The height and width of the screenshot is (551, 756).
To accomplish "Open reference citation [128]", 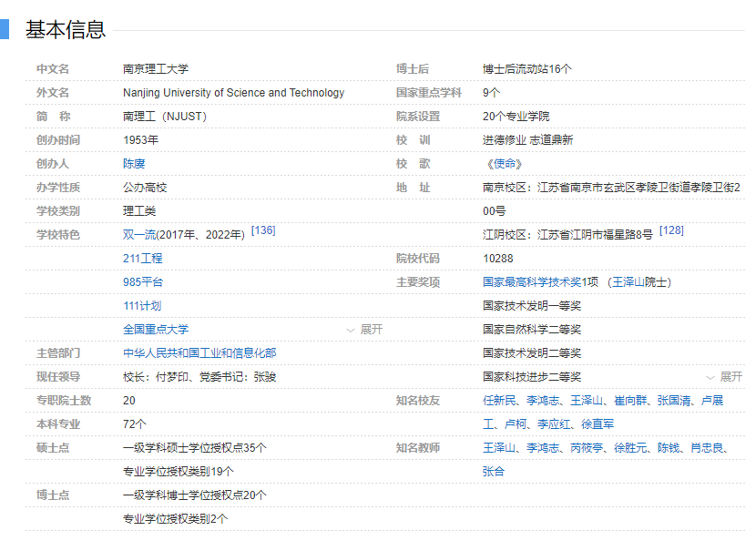I will coord(671,230).
